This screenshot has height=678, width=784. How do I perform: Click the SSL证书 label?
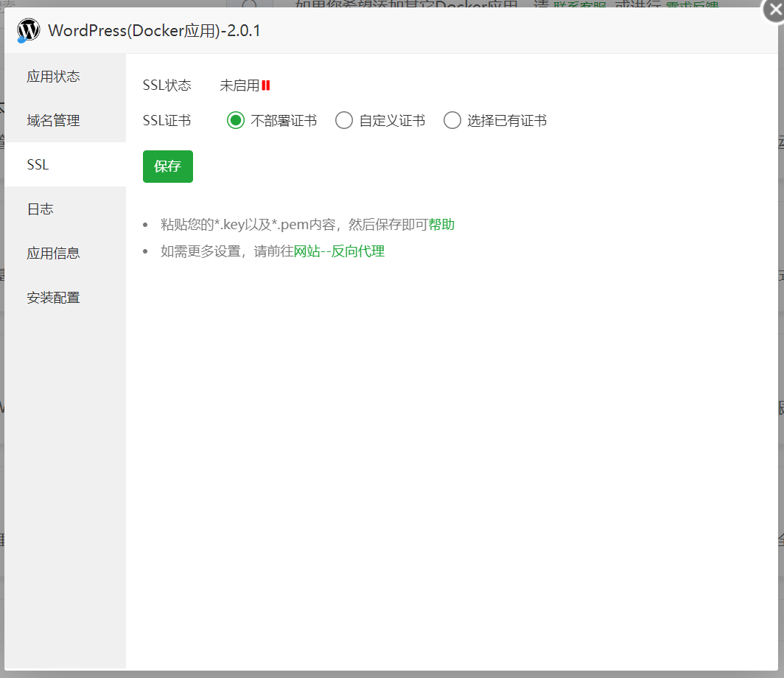point(167,121)
